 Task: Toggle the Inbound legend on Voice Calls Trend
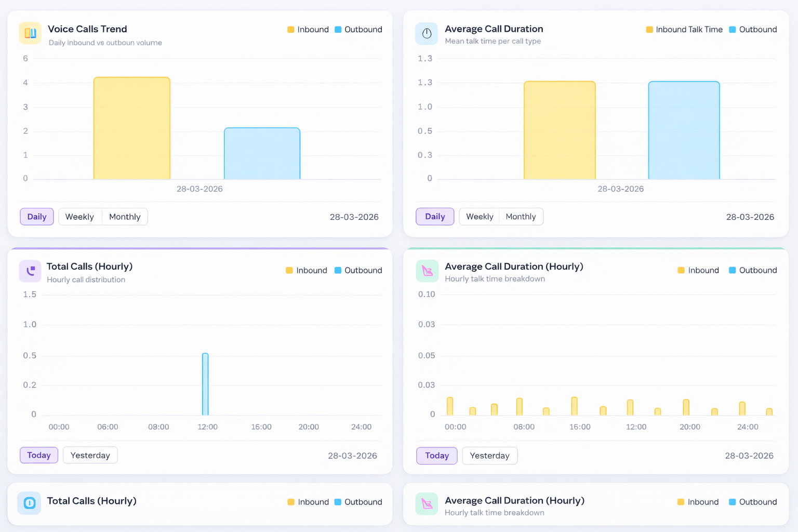308,29
